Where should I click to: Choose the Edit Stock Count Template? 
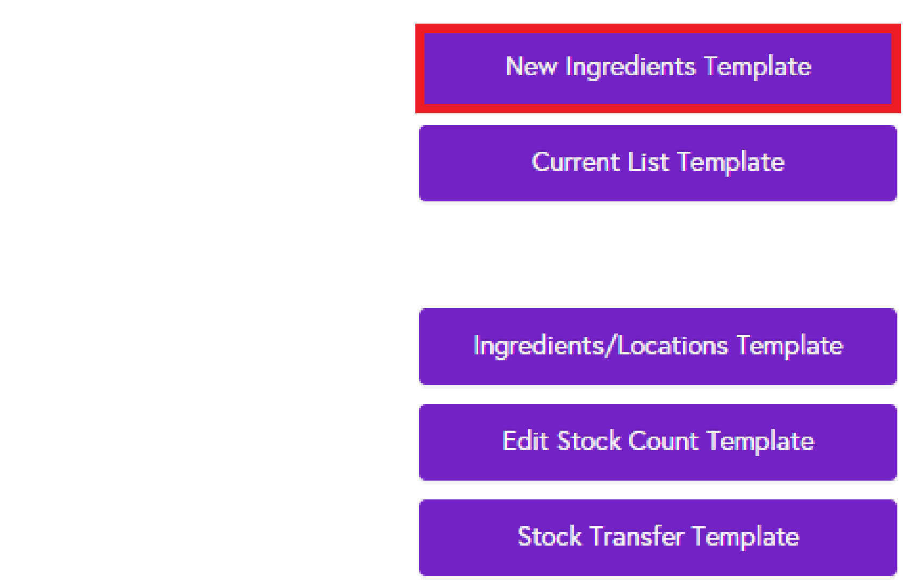coord(658,442)
